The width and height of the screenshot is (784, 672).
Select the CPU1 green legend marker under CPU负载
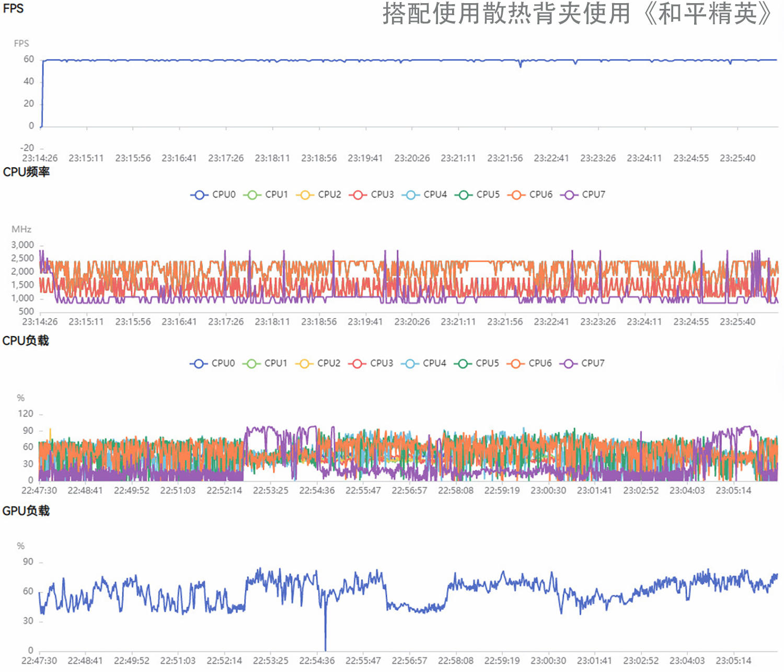(251, 363)
